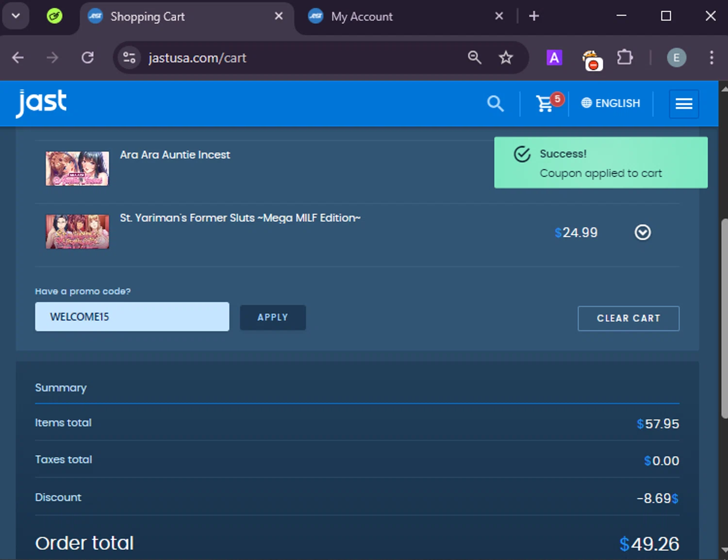Click the 'St. Yariman's' item title
728x560 pixels.
pyautogui.click(x=240, y=218)
